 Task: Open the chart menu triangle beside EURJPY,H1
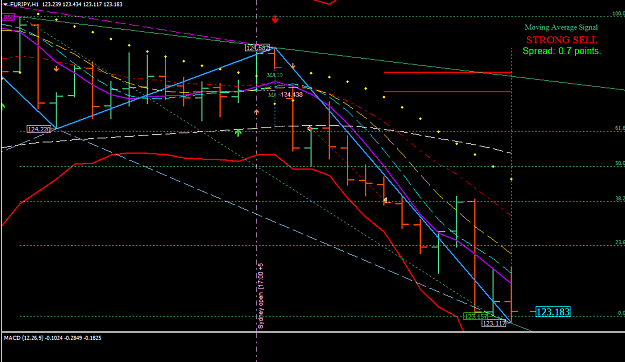pos(5,4)
